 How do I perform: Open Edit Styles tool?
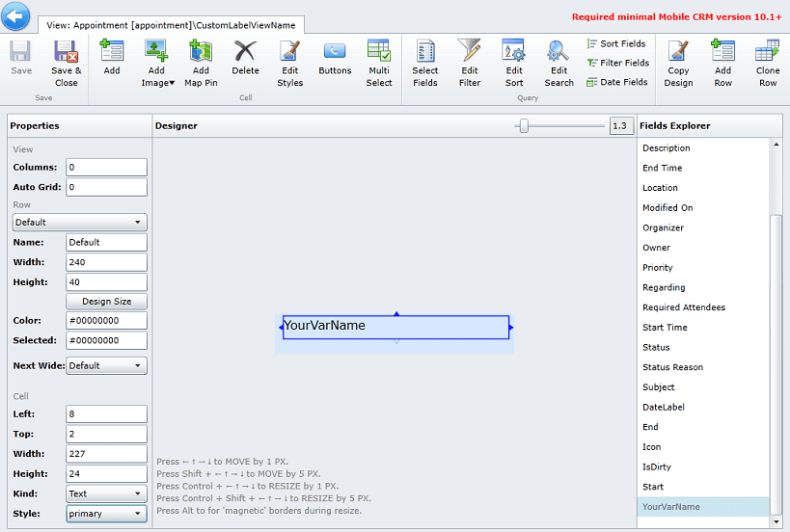coord(290,64)
